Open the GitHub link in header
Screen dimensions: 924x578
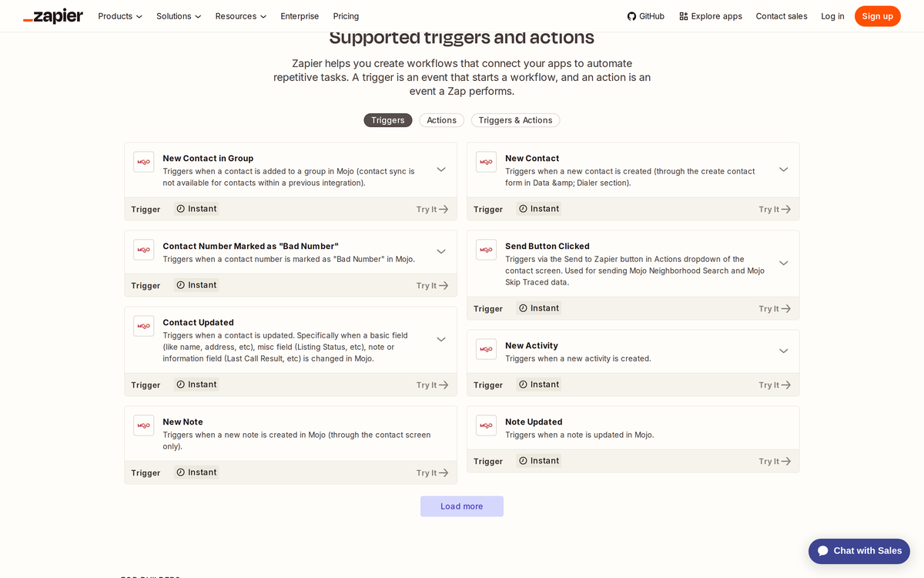(645, 16)
